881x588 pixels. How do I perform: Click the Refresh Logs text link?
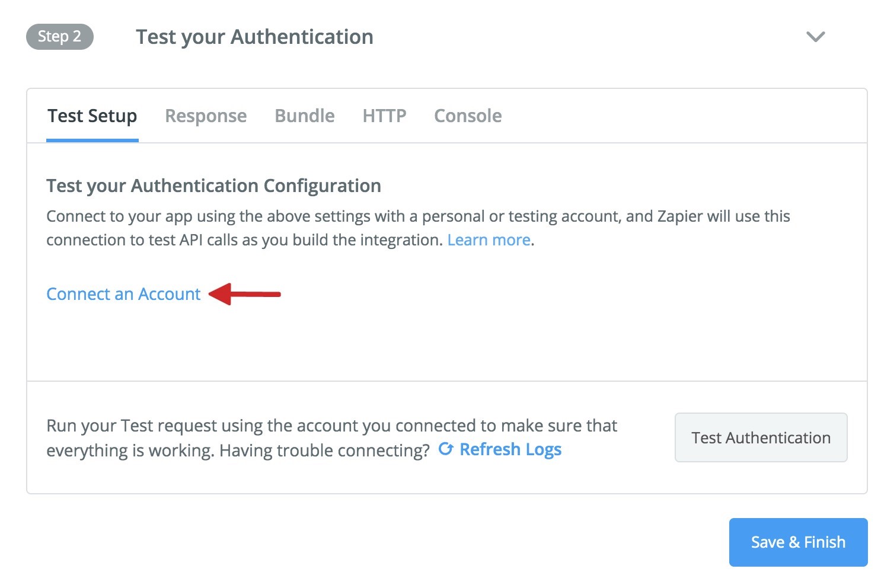[510, 449]
